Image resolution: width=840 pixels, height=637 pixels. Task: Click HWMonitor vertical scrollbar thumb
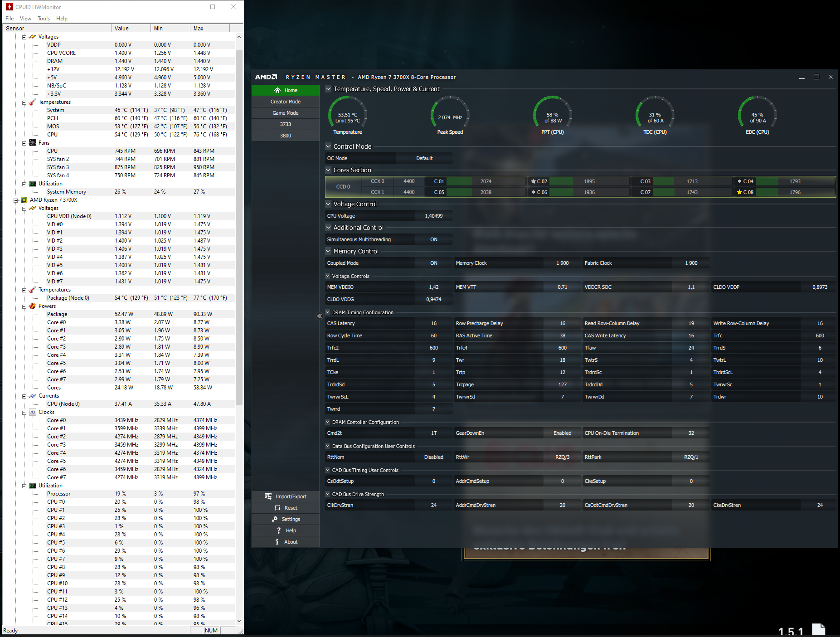(239, 227)
